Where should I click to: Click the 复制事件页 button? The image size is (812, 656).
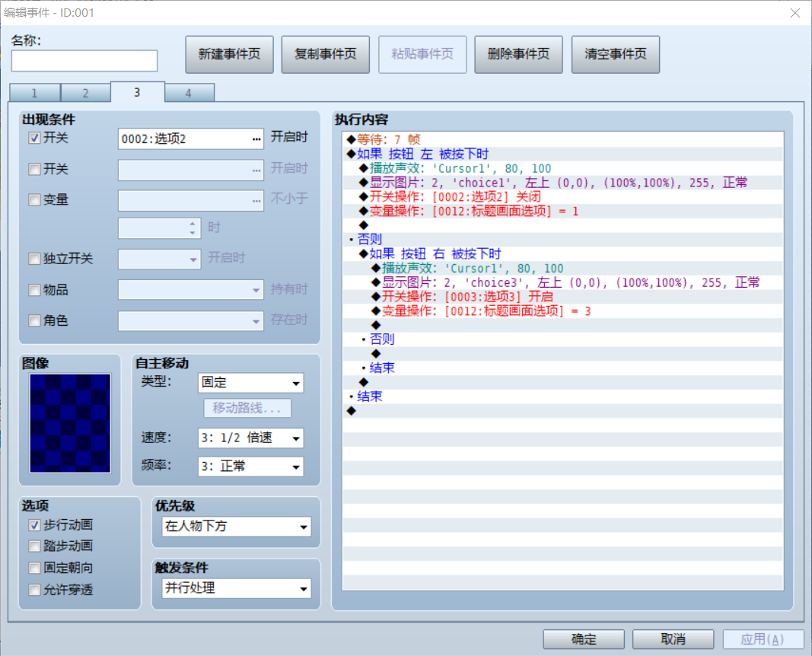click(326, 54)
